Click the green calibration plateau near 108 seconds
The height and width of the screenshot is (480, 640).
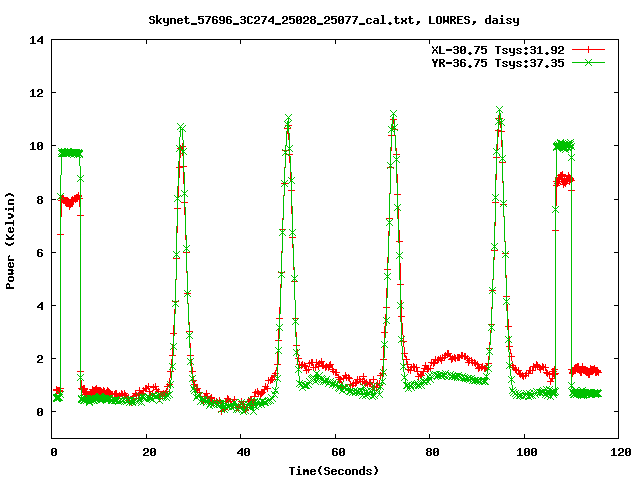564,145
